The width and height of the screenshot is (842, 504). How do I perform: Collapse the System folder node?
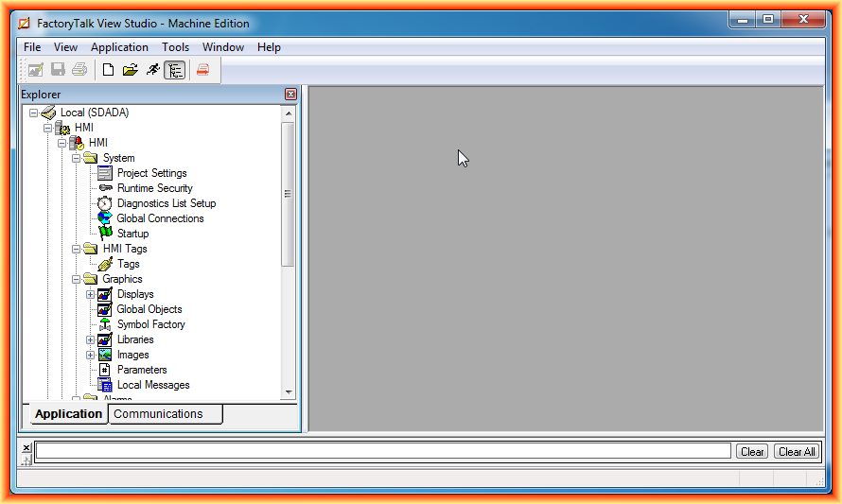coord(77,158)
